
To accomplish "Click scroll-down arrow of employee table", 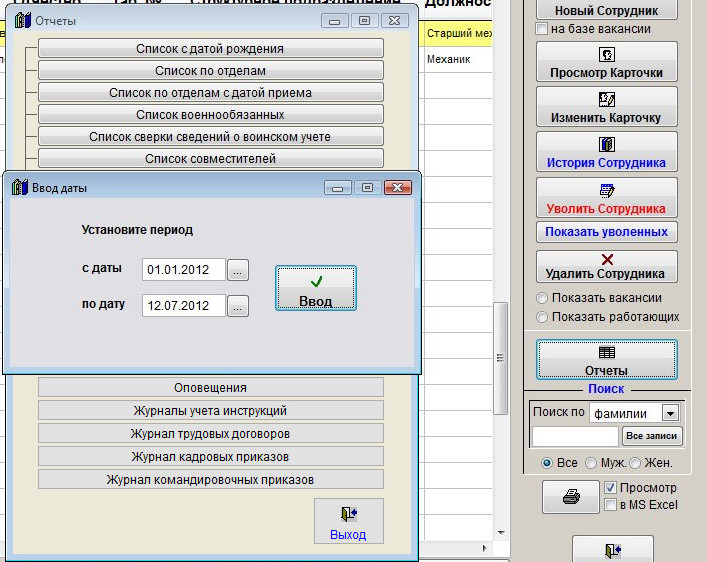I will click(500, 533).
